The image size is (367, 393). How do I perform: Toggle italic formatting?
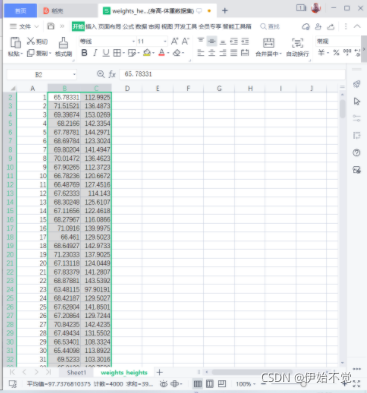point(95,53)
